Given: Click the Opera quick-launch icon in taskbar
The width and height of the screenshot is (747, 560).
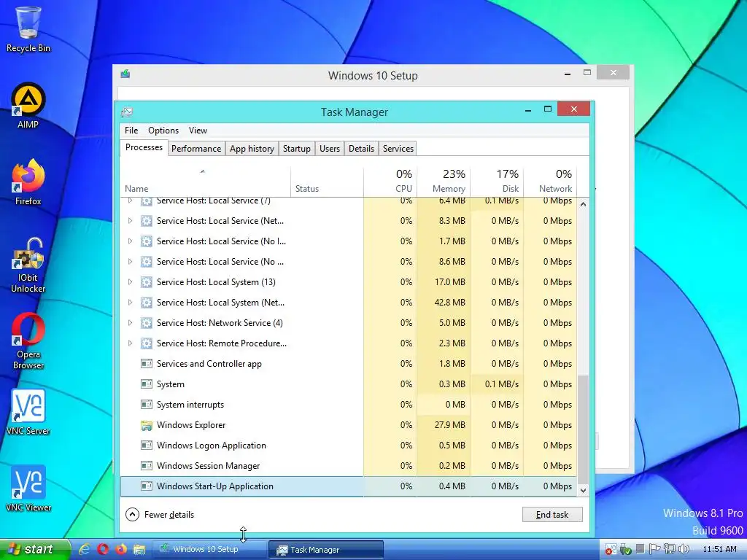Looking at the screenshot, I should [103, 549].
